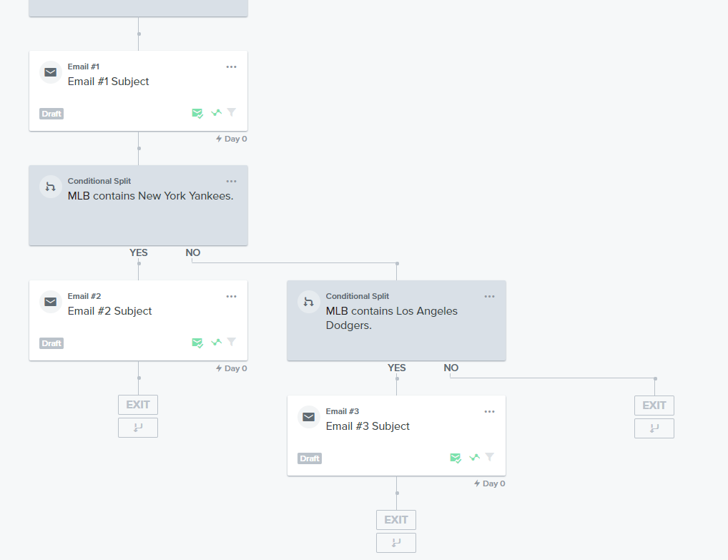Click the split icon on New York Yankees condition
Viewport: 728px width, 560px height.
tap(51, 187)
